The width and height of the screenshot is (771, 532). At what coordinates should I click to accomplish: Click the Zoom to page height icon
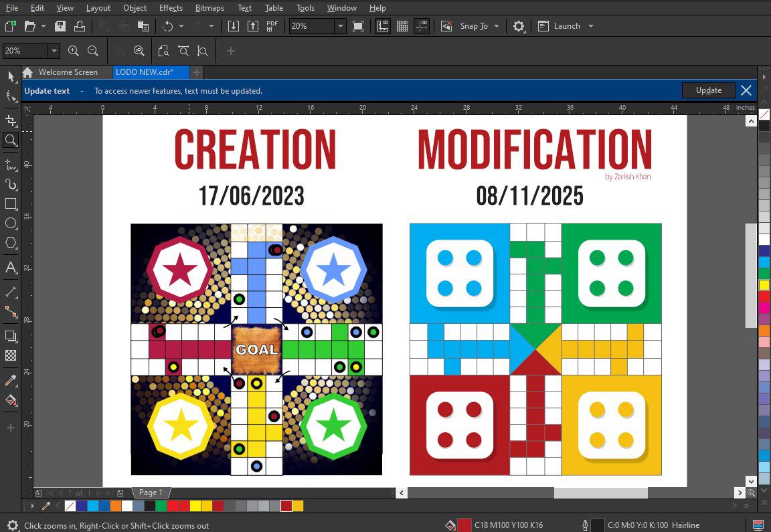tap(202, 51)
